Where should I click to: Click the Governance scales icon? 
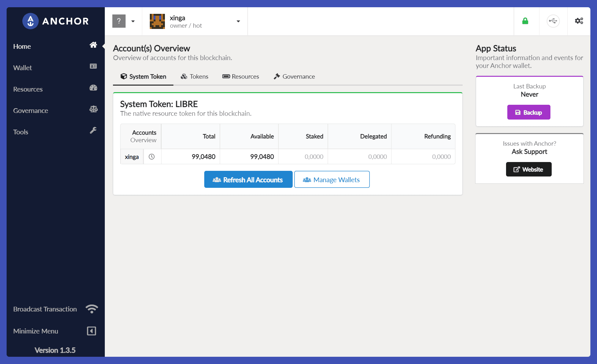click(x=93, y=109)
